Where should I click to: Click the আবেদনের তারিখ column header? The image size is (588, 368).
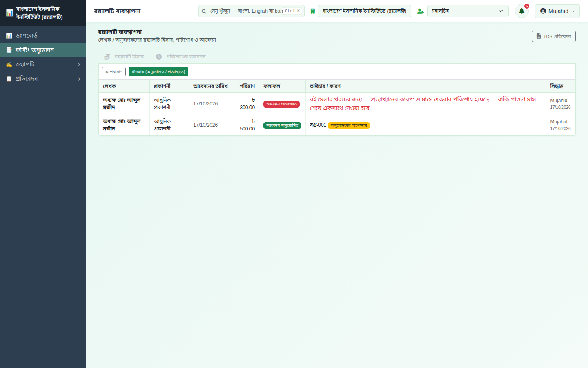click(x=210, y=86)
